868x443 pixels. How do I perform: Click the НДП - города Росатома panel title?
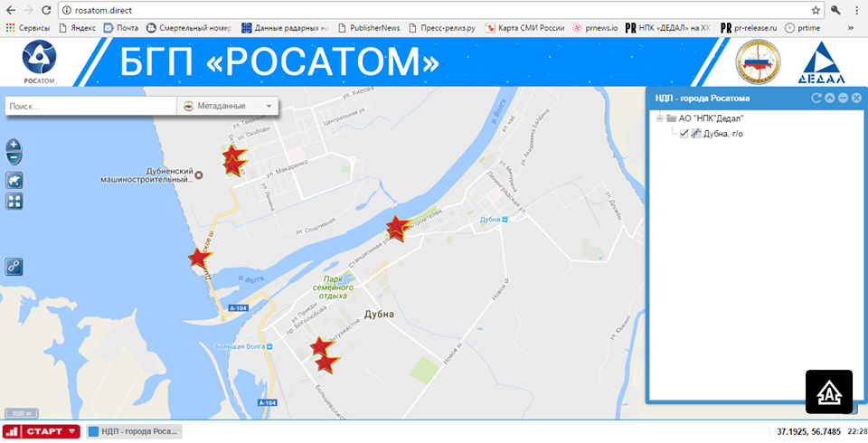tap(703, 98)
